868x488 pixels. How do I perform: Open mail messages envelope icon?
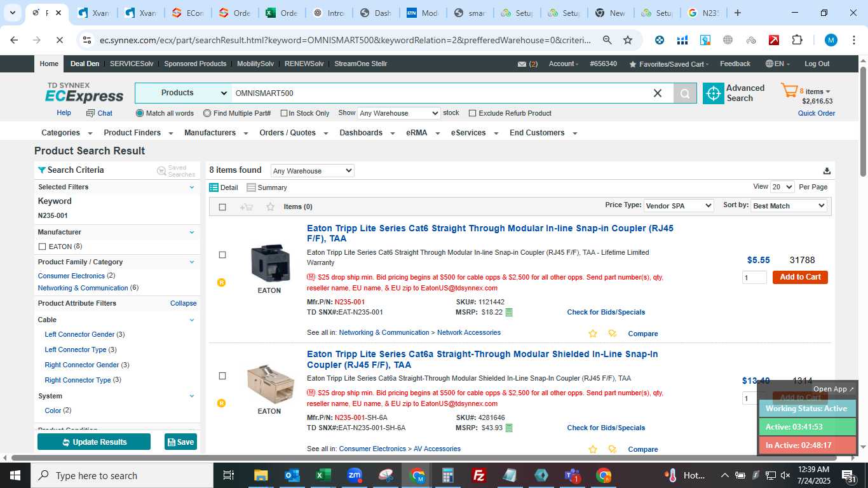(x=522, y=64)
